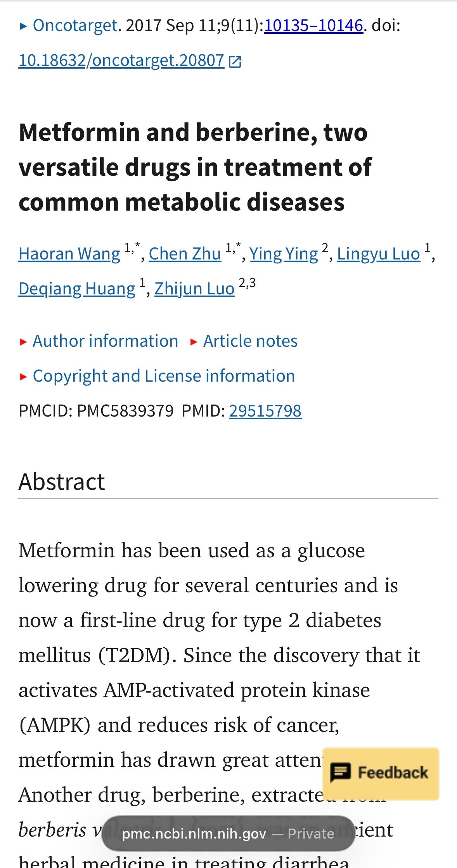
Task: Expand the Author information section
Action: tap(105, 341)
